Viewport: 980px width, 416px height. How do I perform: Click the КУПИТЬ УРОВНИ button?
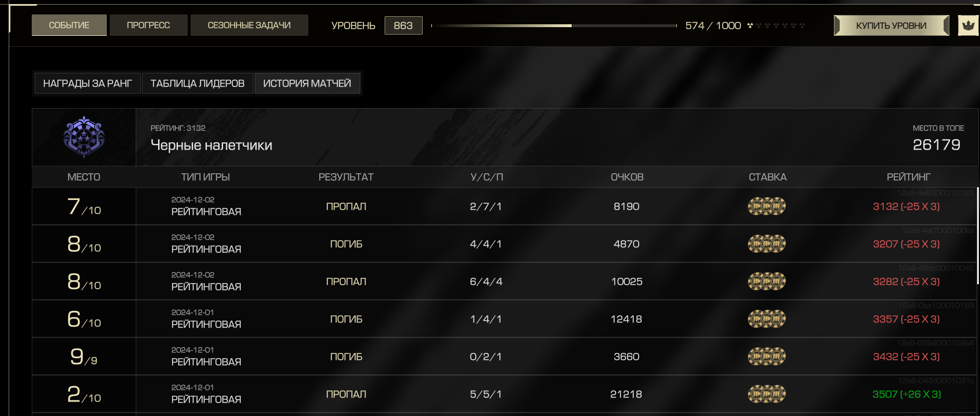(x=891, y=25)
